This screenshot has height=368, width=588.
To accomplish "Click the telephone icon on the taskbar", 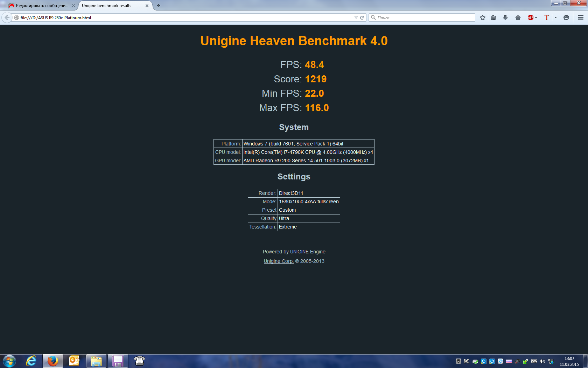I will coord(140,361).
